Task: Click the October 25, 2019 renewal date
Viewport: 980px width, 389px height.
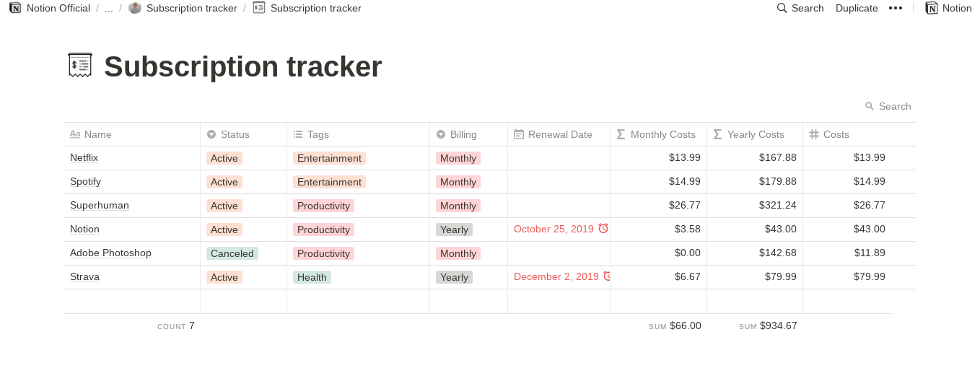Action: pyautogui.click(x=554, y=229)
